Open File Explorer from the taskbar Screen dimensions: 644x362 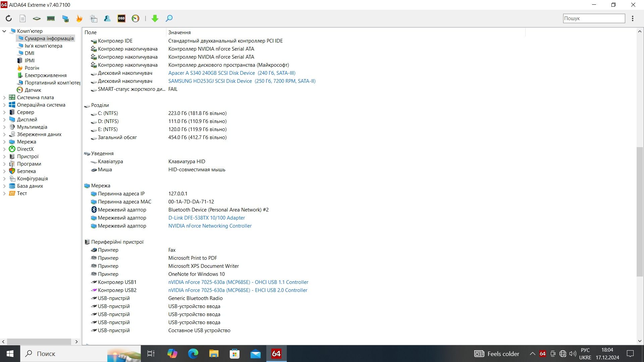tap(214, 354)
